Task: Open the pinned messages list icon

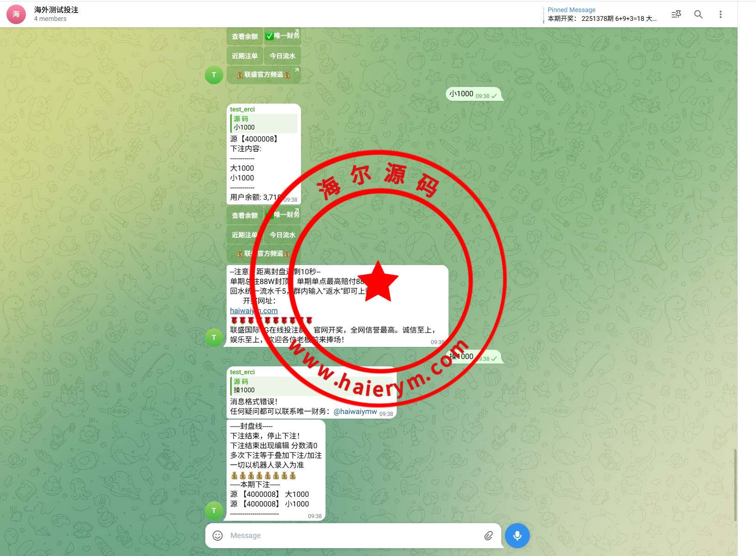Action: point(676,14)
